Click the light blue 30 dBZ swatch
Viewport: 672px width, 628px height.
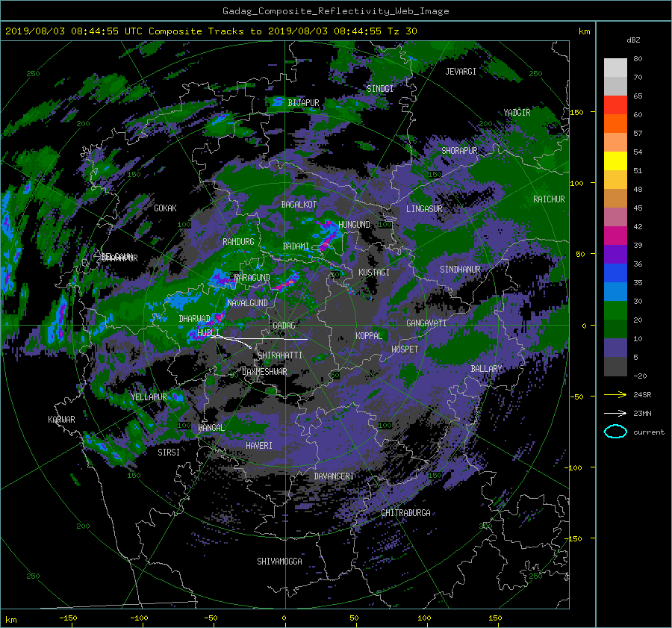pos(615,292)
